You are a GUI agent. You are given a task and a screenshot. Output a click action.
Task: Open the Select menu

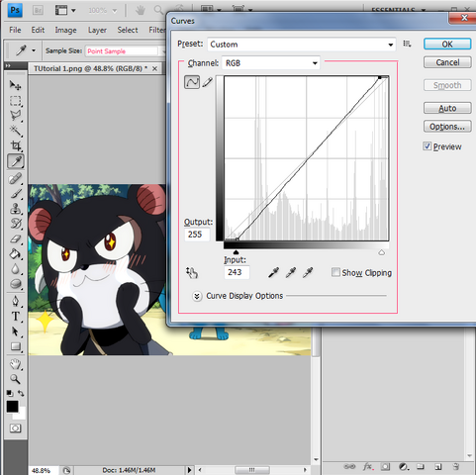click(x=128, y=30)
